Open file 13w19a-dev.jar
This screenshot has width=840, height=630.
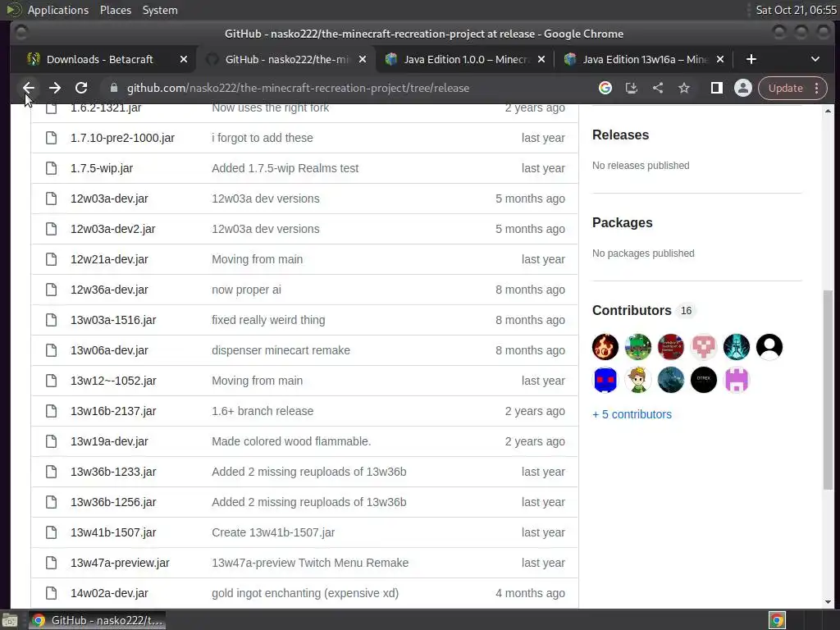tap(109, 441)
